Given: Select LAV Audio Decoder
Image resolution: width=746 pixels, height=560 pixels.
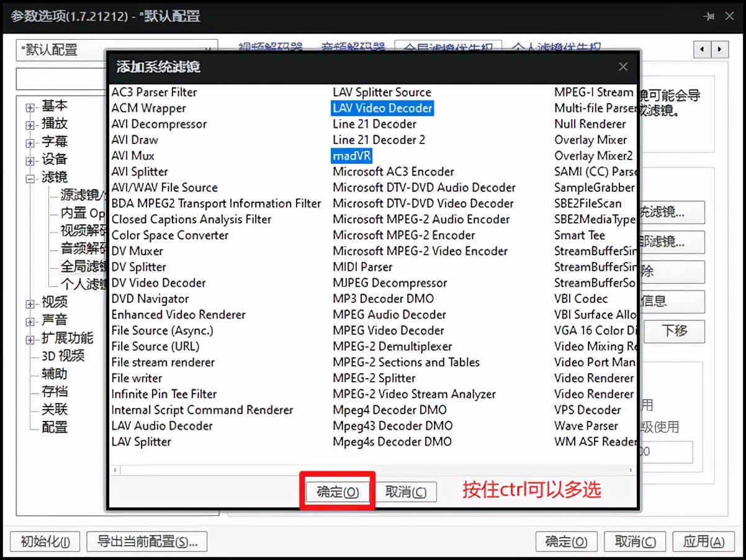Looking at the screenshot, I should 162,426.
